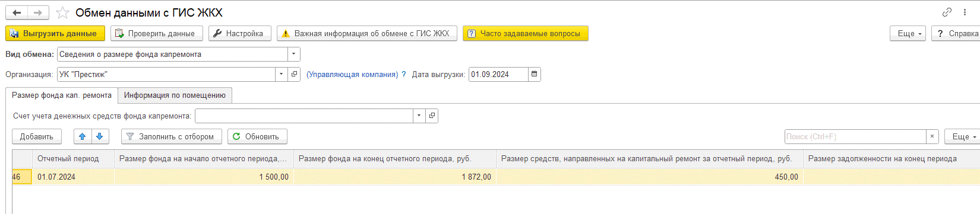The height and width of the screenshot is (214, 980).
Task: Open Настройка settings
Action: click(x=240, y=33)
